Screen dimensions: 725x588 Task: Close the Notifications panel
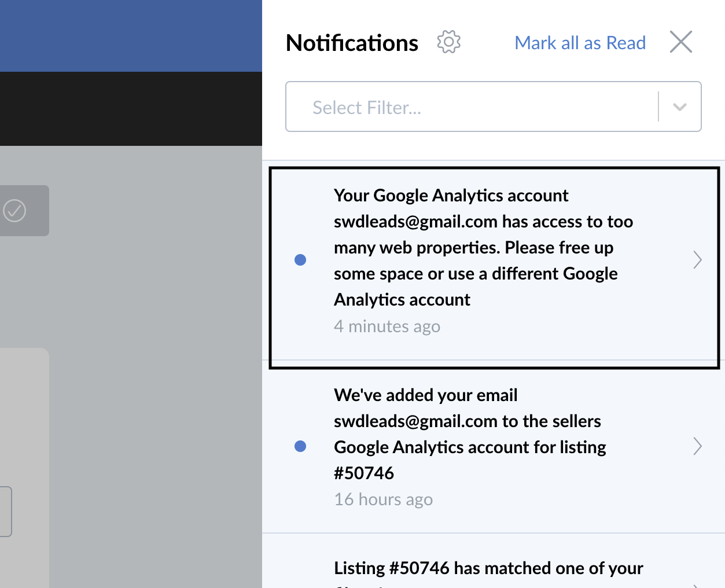pos(681,42)
